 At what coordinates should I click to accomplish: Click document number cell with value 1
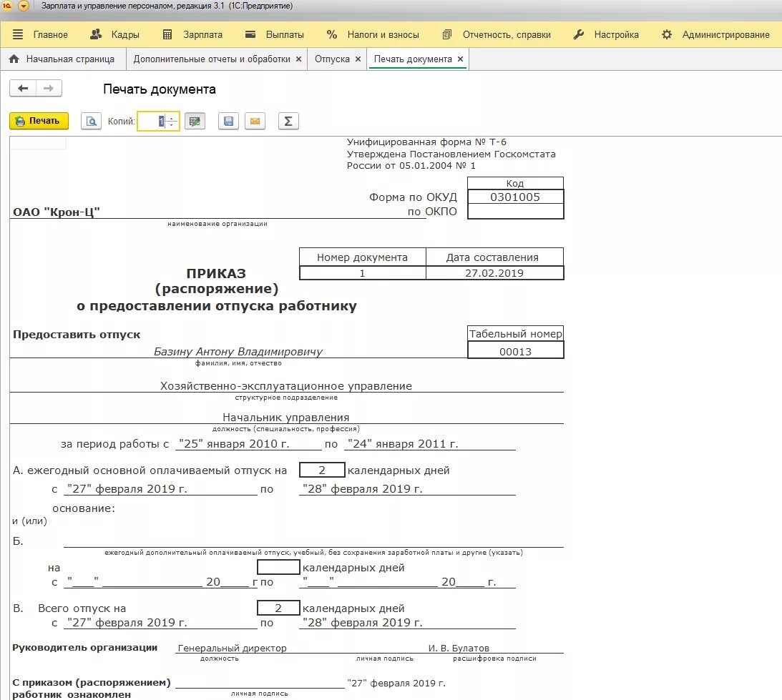[x=363, y=273]
